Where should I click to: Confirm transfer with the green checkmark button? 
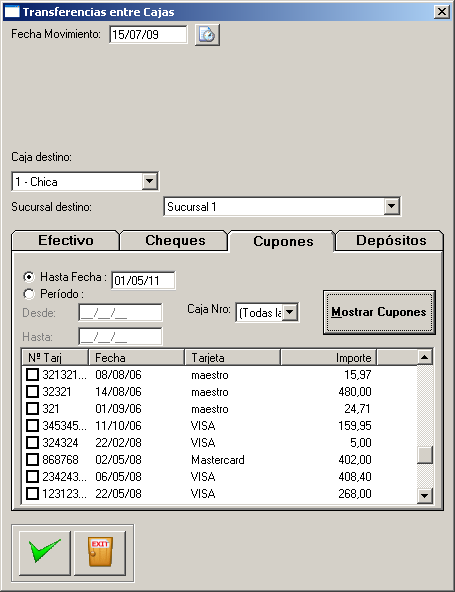[x=45, y=553]
